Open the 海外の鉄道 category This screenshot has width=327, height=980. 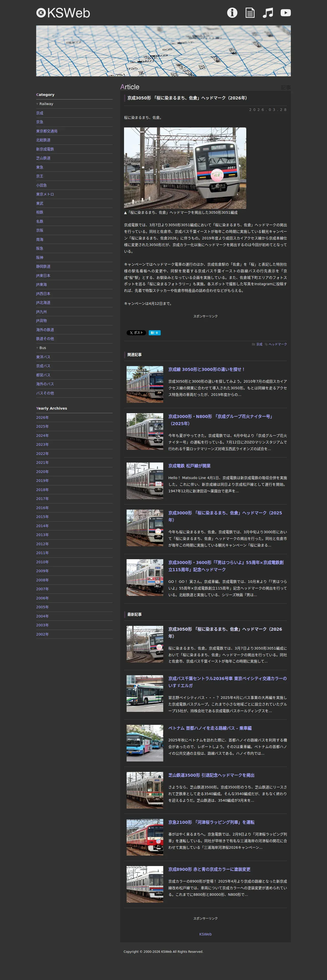pyautogui.click(x=45, y=330)
